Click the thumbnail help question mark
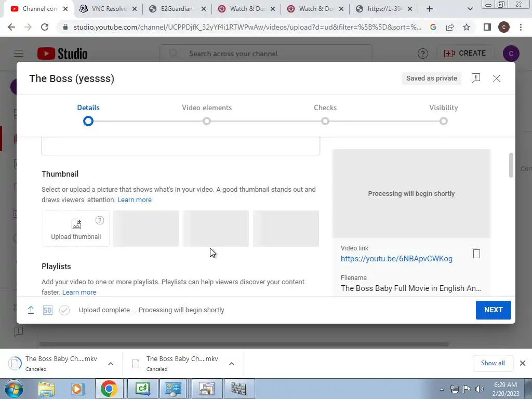Screen dimensions: 532x399 (x=99, y=220)
